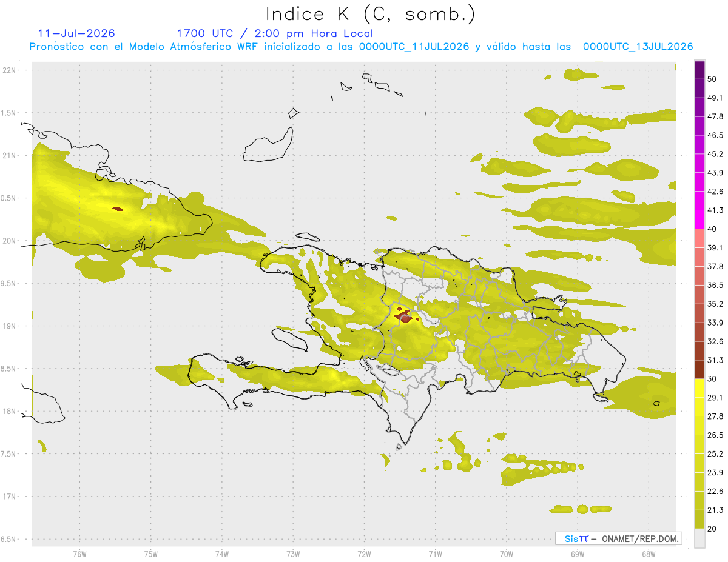Pick the dark purple legend swatch beside 50
Viewport: 728px width, 562px height.
coord(699,70)
